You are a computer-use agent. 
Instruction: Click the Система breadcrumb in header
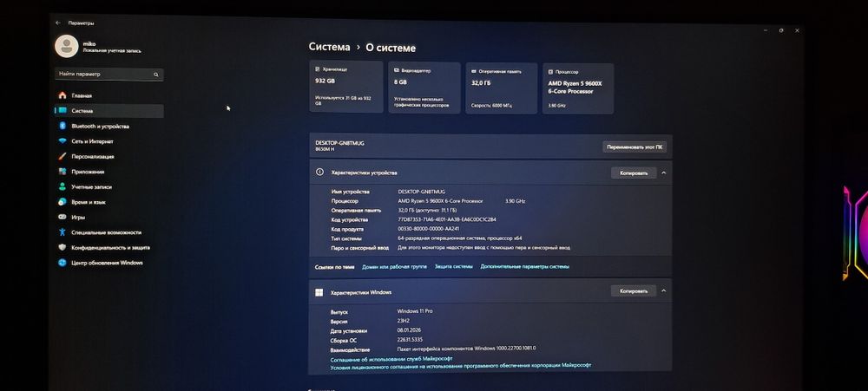click(x=329, y=47)
